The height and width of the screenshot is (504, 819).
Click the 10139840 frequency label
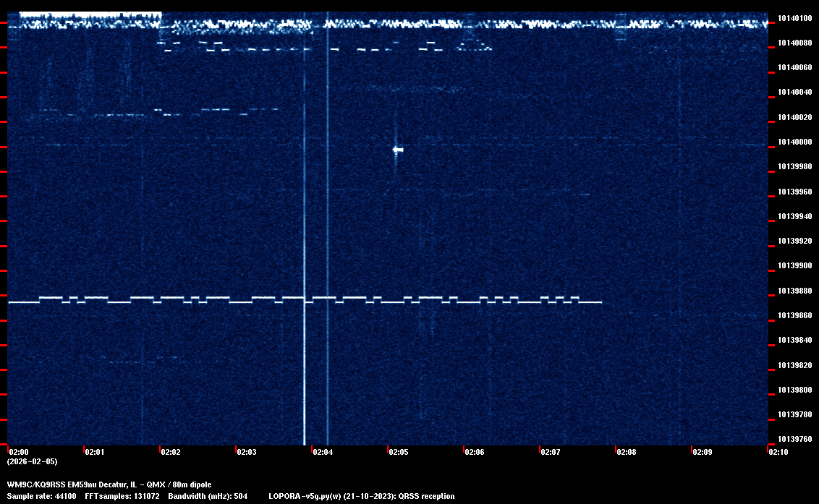[795, 340]
